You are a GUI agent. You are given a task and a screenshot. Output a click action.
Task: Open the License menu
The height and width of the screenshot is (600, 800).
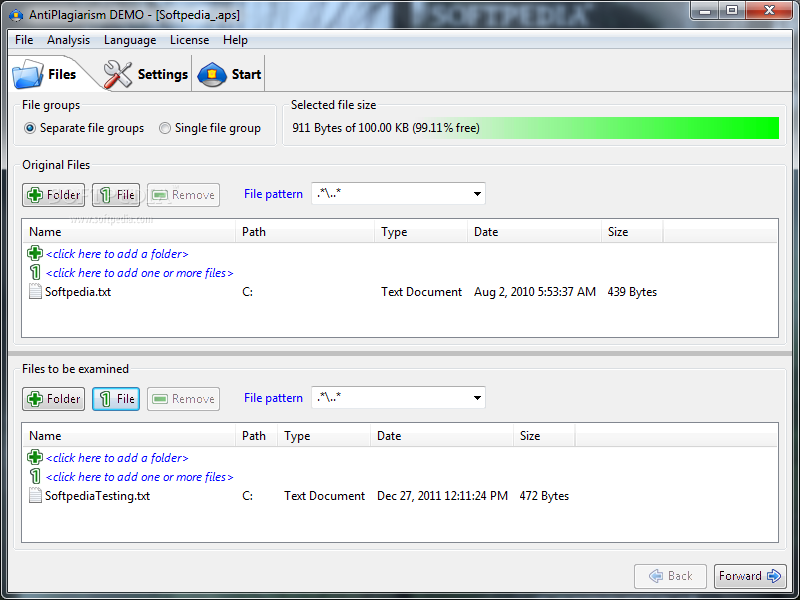click(x=189, y=40)
